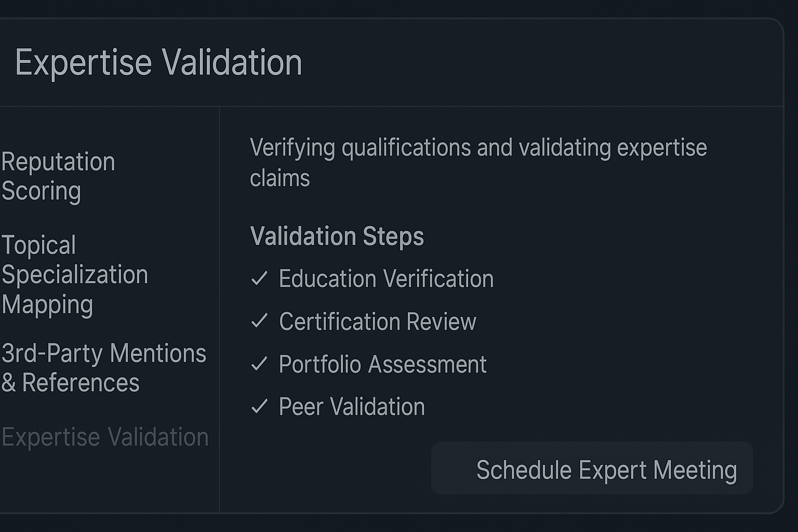This screenshot has height=532, width=798.
Task: Go to 3rd-Party Mentions & References
Action: click(x=103, y=368)
